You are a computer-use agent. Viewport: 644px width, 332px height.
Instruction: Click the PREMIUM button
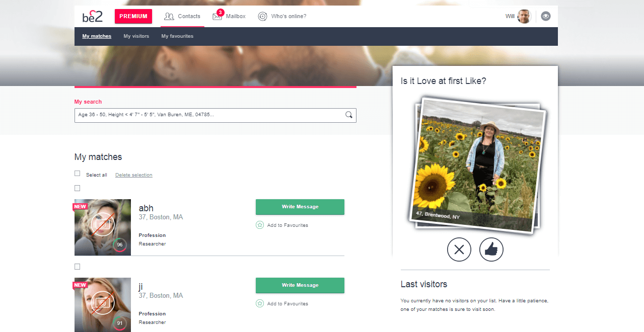pos(133,16)
